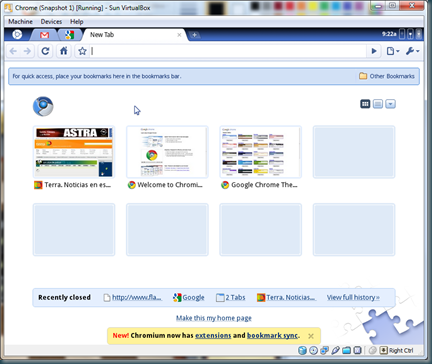
Task: Reload the current page
Action: 45,51
